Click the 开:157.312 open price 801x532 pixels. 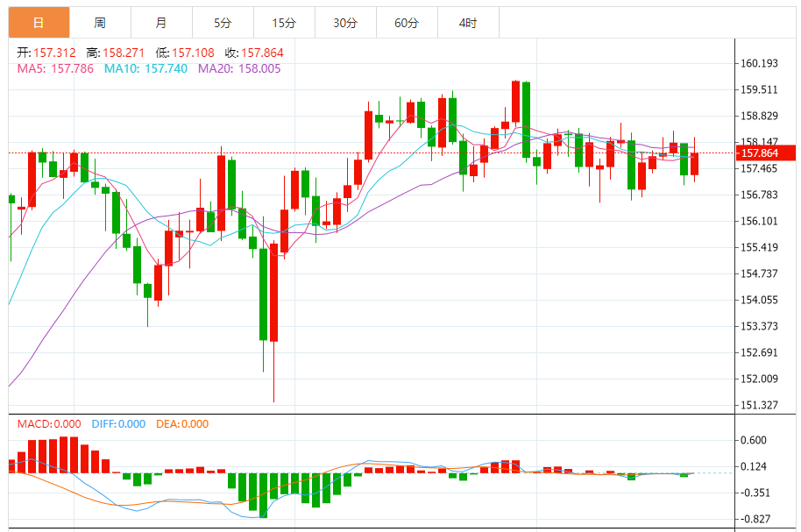pos(46,53)
